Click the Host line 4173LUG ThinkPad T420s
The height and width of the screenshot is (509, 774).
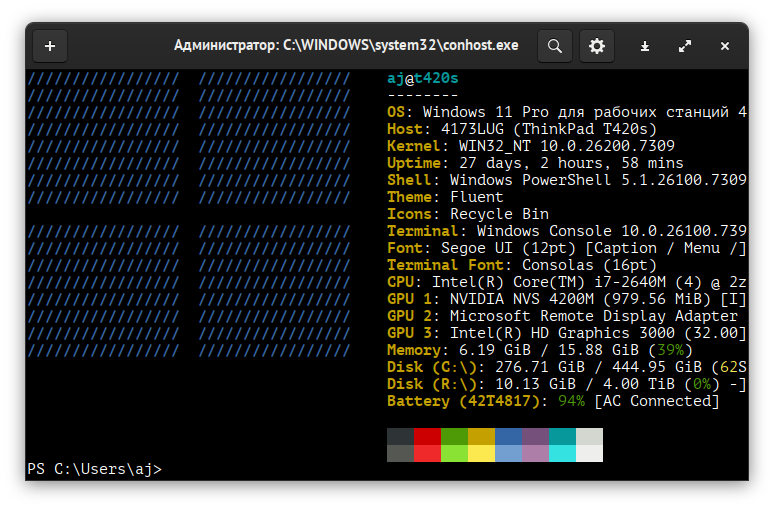tap(522, 129)
